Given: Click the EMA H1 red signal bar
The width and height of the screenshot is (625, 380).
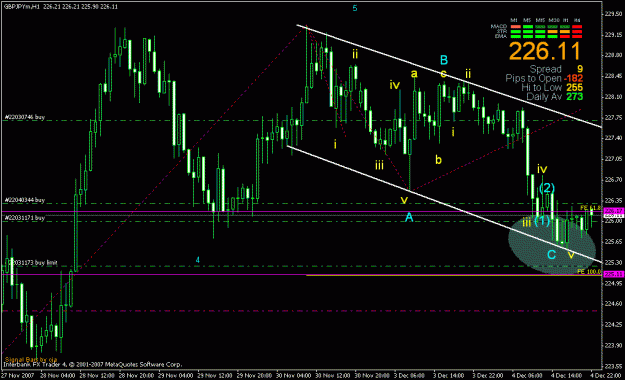Looking at the screenshot, I should (x=565, y=37).
